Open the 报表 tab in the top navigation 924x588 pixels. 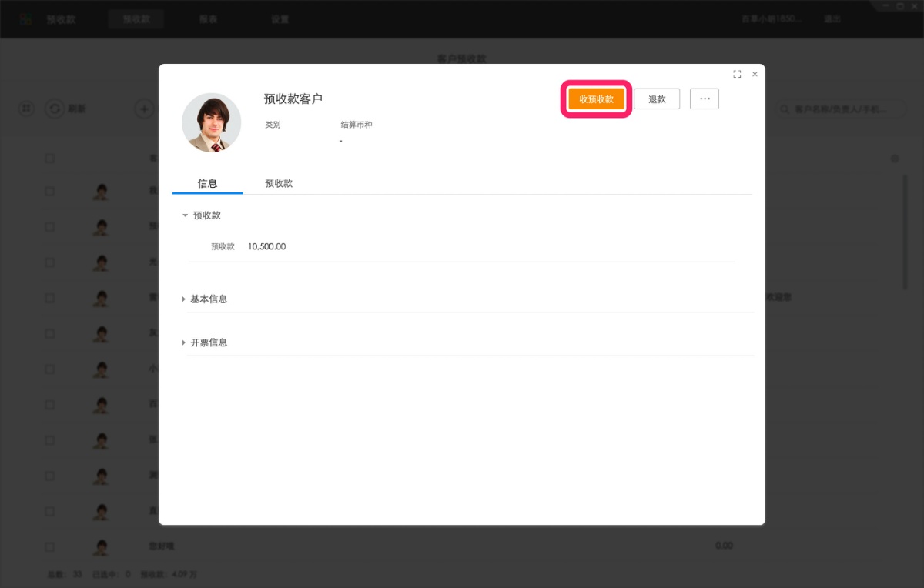[x=208, y=19]
